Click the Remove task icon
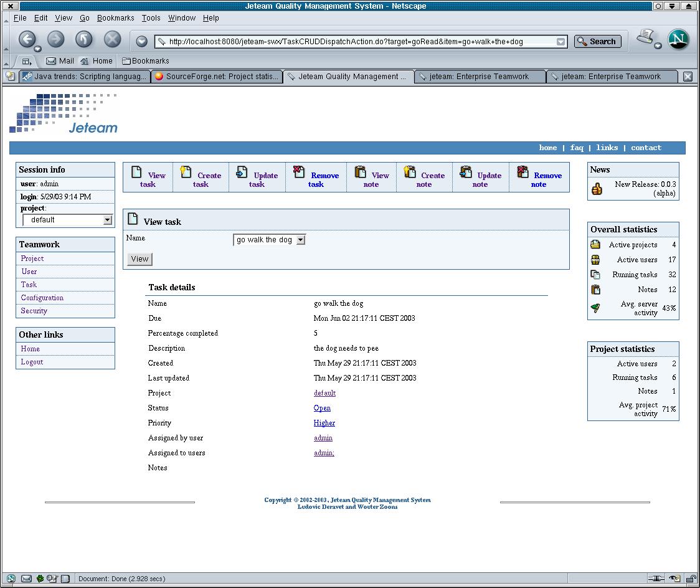Screen dimensions: 700x588 click(299, 173)
